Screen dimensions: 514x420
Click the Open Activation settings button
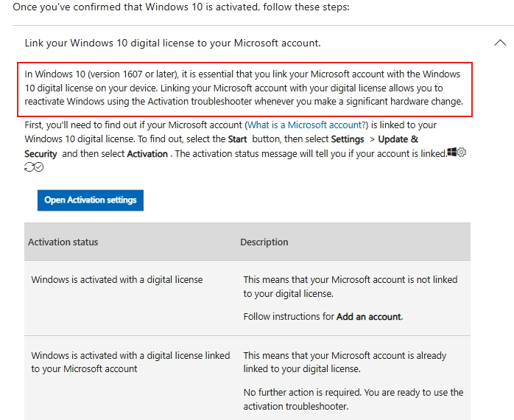[x=91, y=200]
